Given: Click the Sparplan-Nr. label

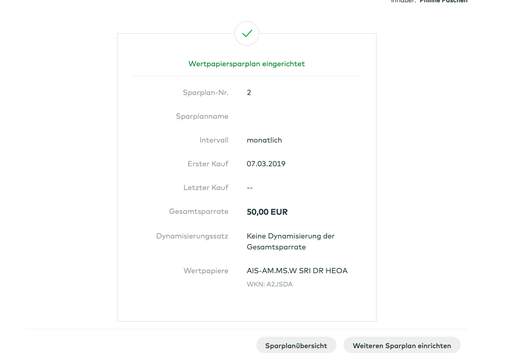Looking at the screenshot, I should [x=205, y=93].
